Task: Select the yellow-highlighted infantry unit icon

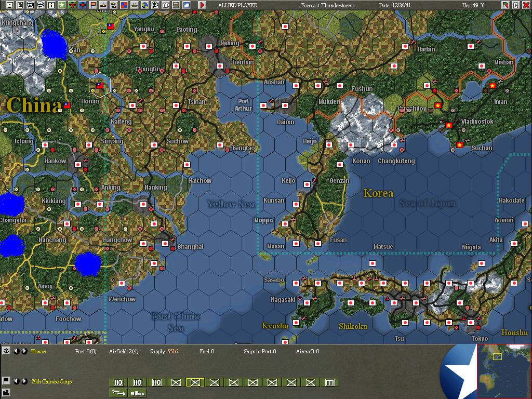Action: (195, 382)
